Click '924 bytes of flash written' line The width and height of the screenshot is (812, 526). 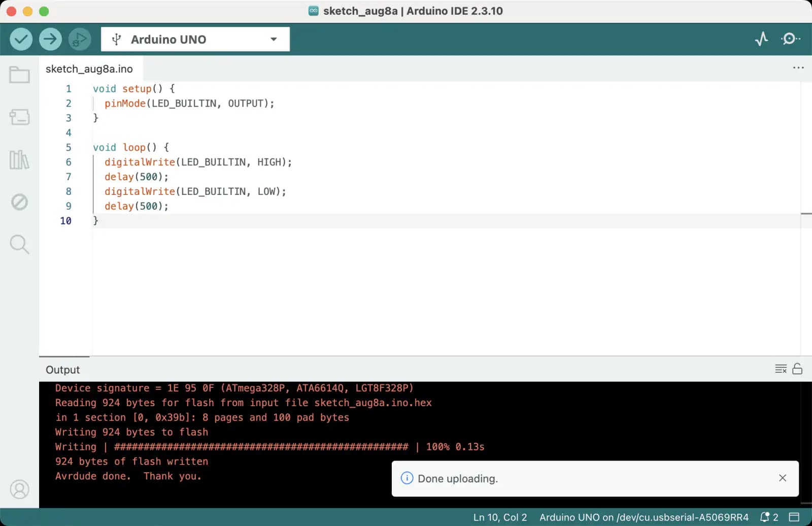click(131, 462)
